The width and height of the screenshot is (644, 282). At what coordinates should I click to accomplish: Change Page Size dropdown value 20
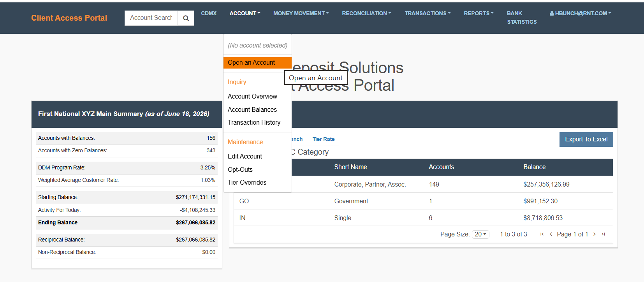(x=480, y=234)
